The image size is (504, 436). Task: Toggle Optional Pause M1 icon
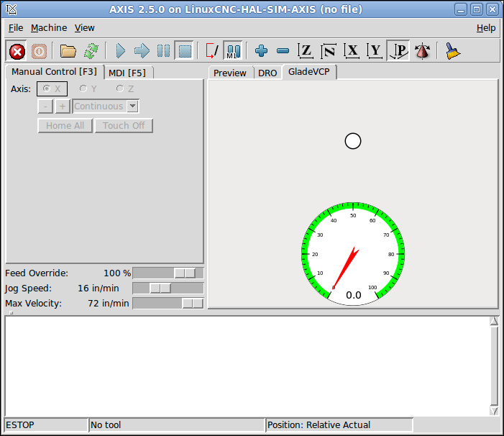pyautogui.click(x=233, y=51)
